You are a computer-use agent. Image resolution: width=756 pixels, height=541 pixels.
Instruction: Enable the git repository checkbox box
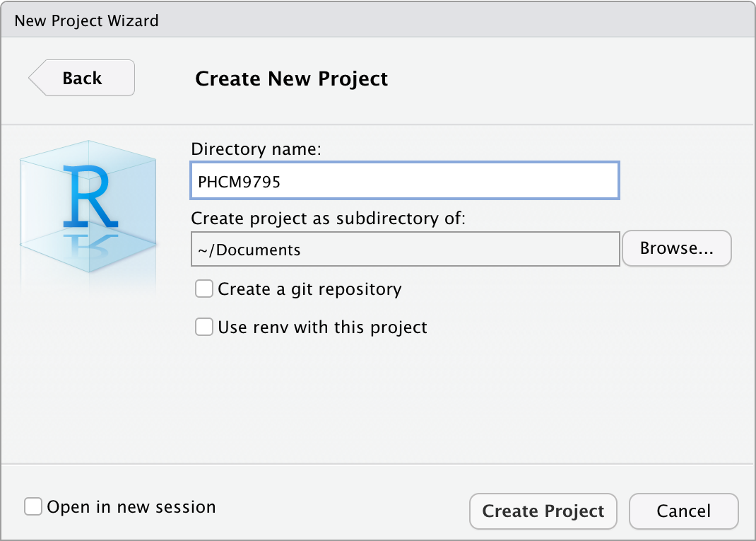pos(204,289)
